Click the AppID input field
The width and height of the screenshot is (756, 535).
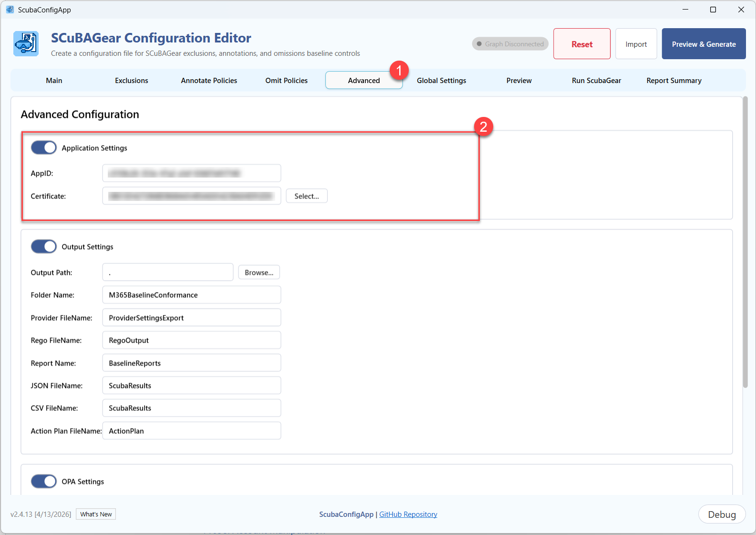click(192, 173)
